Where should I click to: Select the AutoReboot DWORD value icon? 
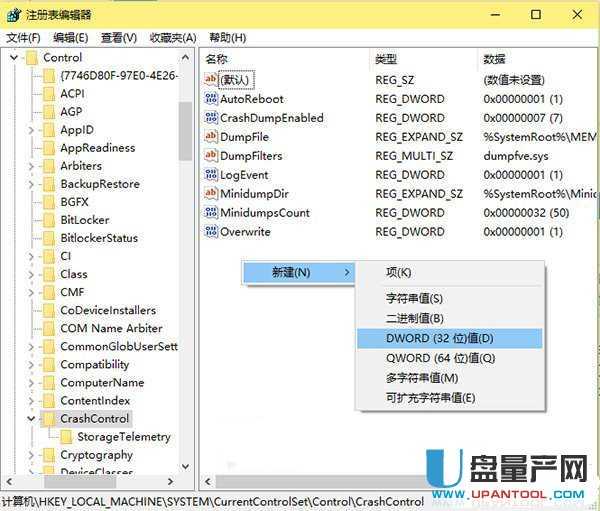pyautogui.click(x=211, y=99)
